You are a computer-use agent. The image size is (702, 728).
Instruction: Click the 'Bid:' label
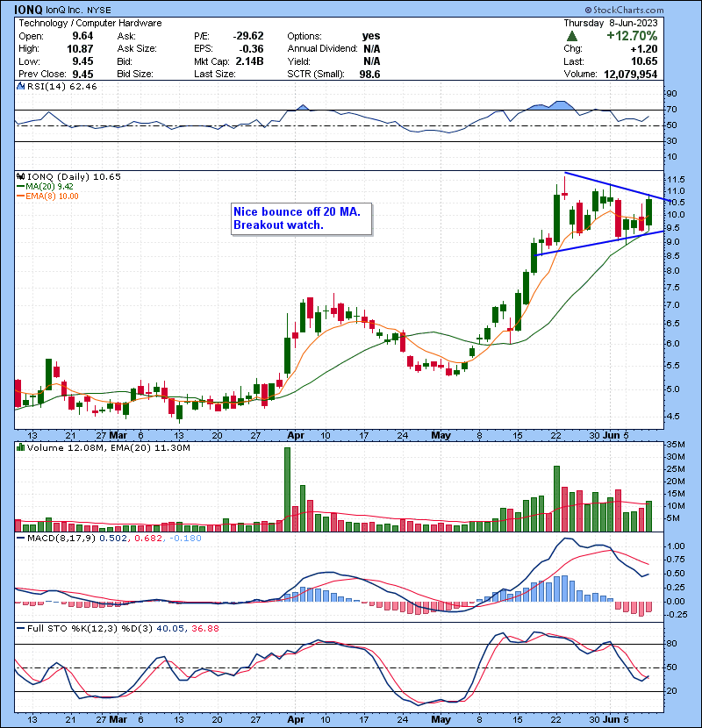coord(125,61)
